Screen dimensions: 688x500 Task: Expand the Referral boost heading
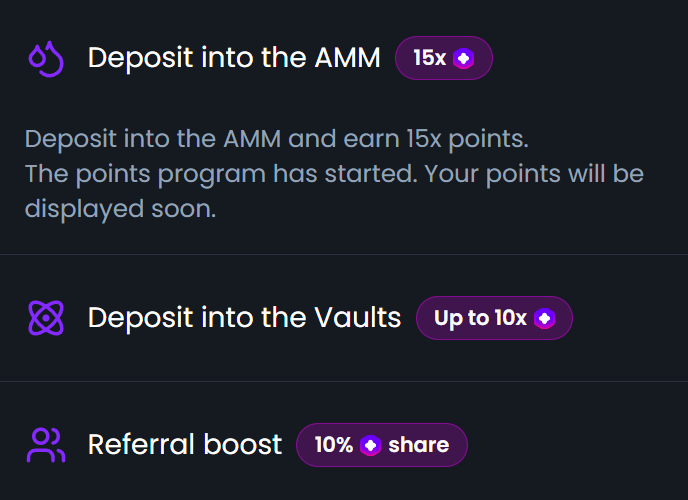click(185, 445)
